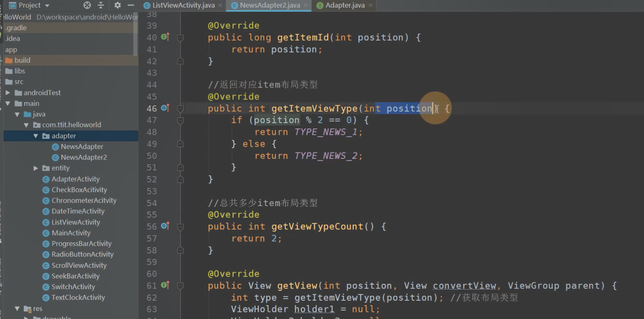Collapse the java folder arrow
The width and height of the screenshot is (644, 319).
coord(17,115)
